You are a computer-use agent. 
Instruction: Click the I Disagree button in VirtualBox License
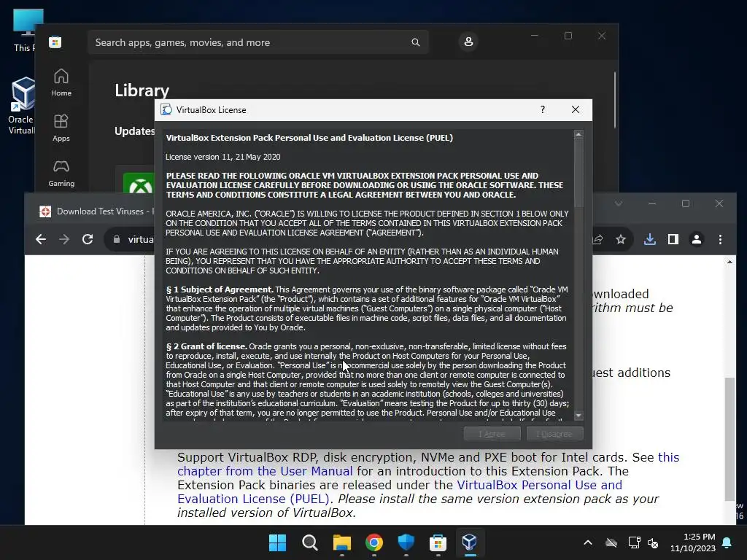tap(554, 434)
